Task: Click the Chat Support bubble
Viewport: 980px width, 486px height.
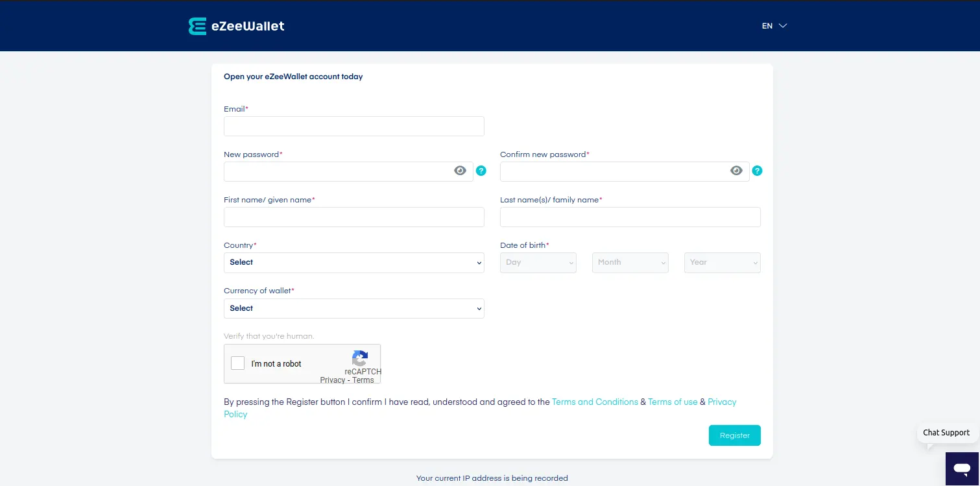Action: pyautogui.click(x=946, y=433)
